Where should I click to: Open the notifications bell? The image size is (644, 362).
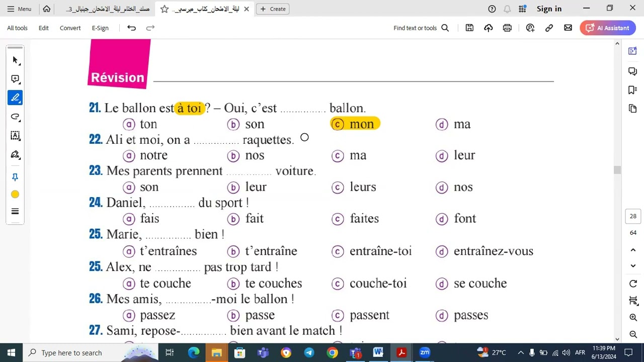coord(507,9)
